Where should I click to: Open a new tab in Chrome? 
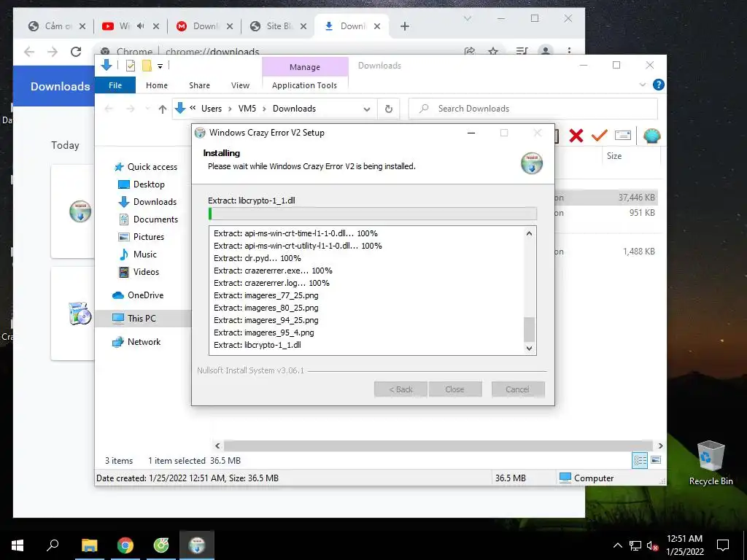404,26
